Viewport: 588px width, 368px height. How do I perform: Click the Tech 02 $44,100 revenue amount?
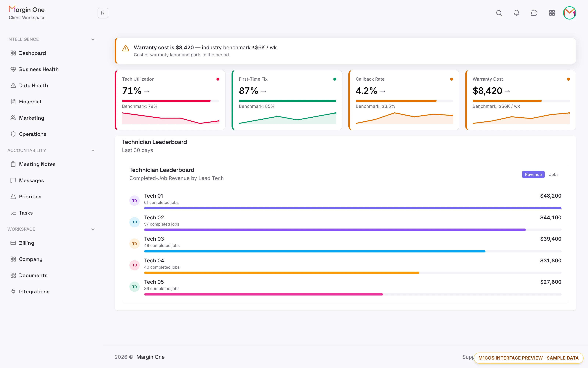551,218
